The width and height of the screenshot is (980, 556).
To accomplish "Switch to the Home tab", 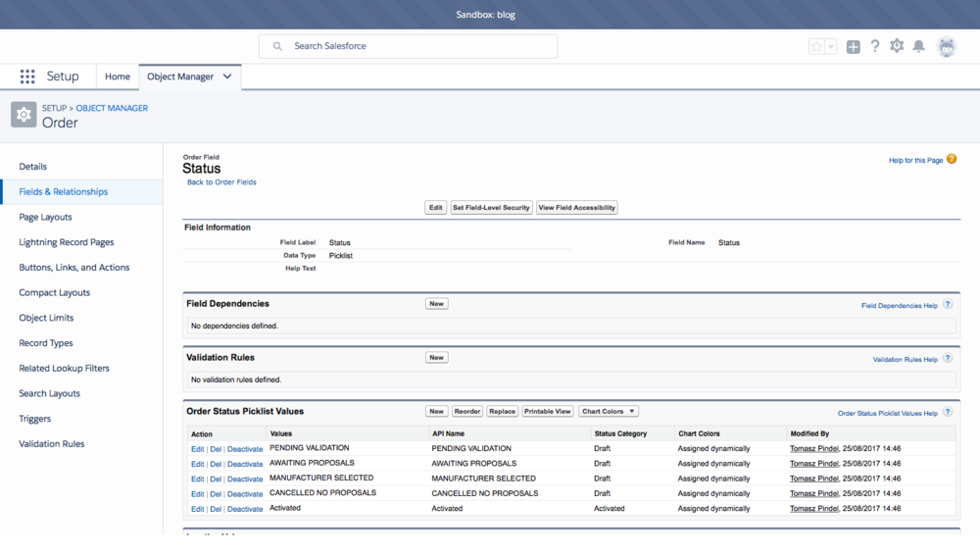I will [118, 76].
